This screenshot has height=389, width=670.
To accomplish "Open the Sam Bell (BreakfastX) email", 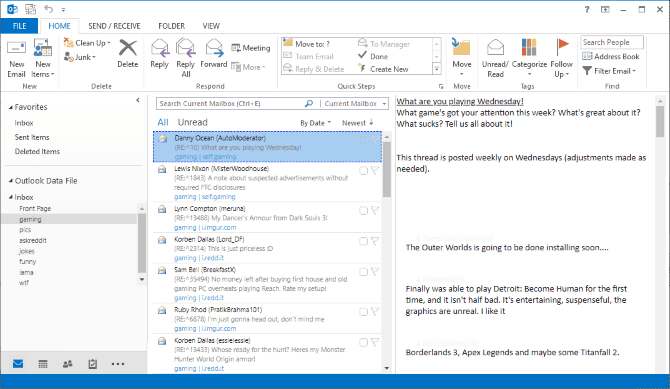I will pyautogui.click(x=267, y=283).
